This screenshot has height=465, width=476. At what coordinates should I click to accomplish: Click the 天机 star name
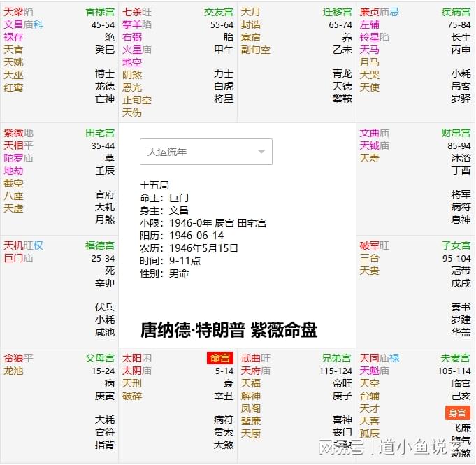tap(13, 245)
